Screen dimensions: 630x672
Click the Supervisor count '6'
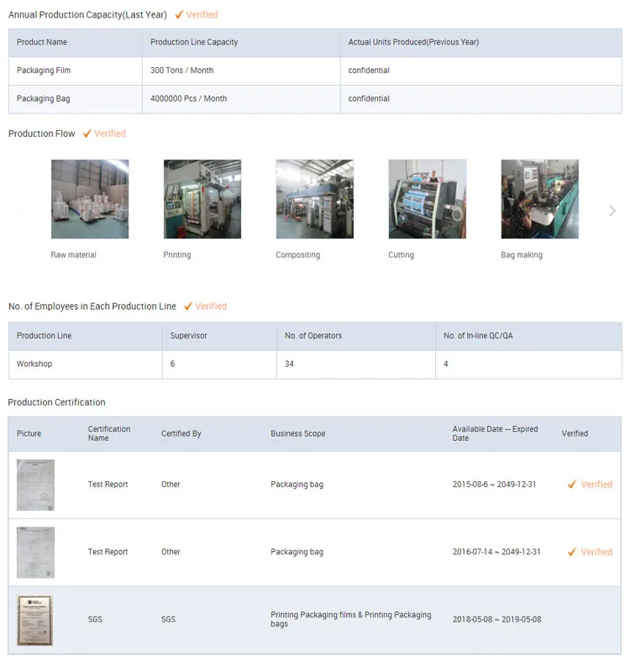[x=172, y=364]
